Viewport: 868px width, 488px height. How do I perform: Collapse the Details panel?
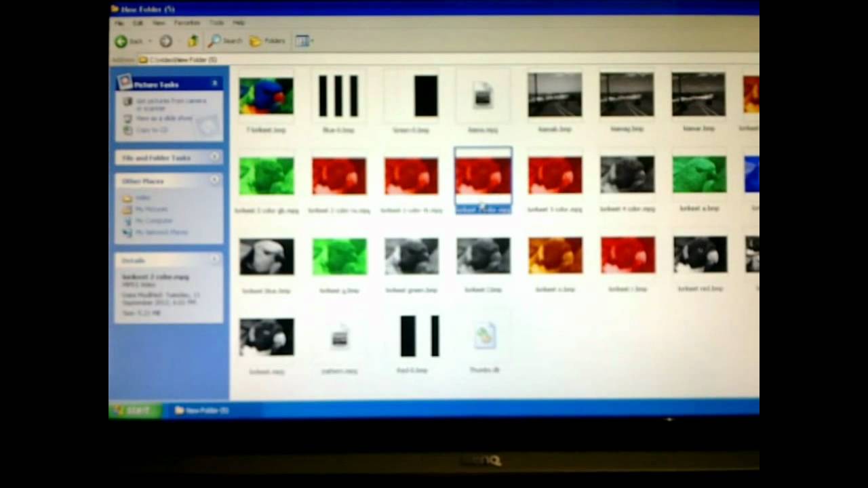[x=215, y=260]
